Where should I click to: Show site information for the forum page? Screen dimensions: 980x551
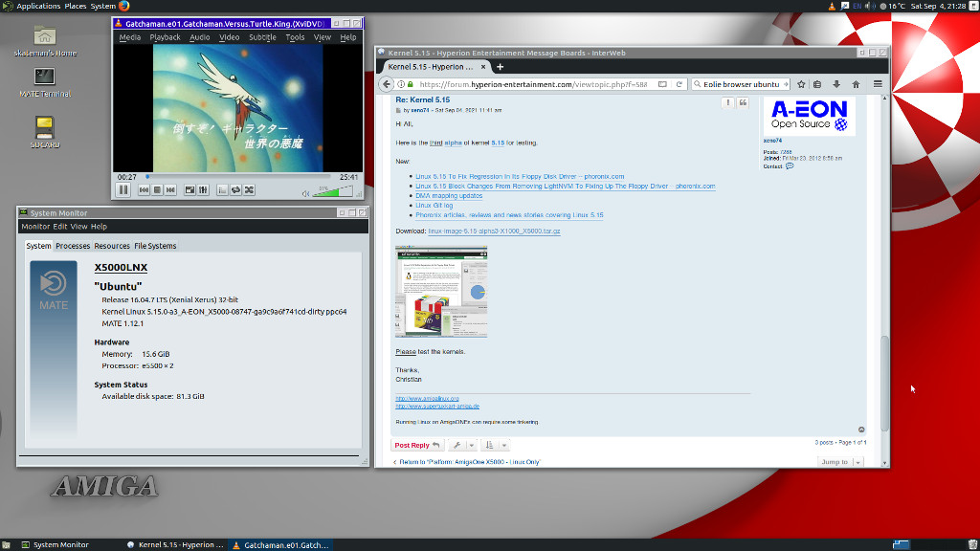click(401, 84)
